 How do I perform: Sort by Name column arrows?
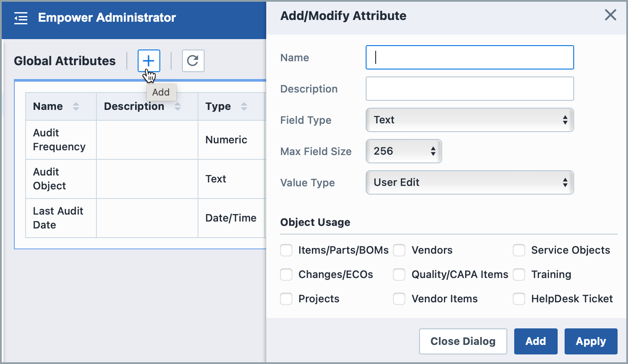(76, 106)
